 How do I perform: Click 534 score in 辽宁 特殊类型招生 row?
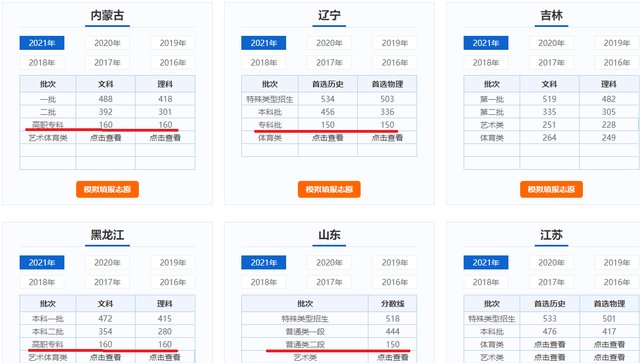tap(327, 99)
